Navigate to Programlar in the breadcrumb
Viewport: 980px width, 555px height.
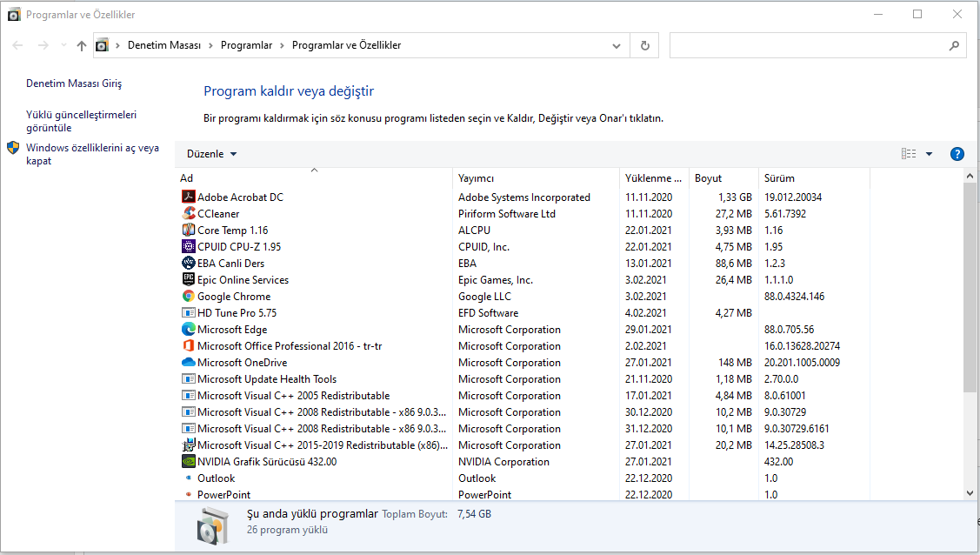[246, 45]
